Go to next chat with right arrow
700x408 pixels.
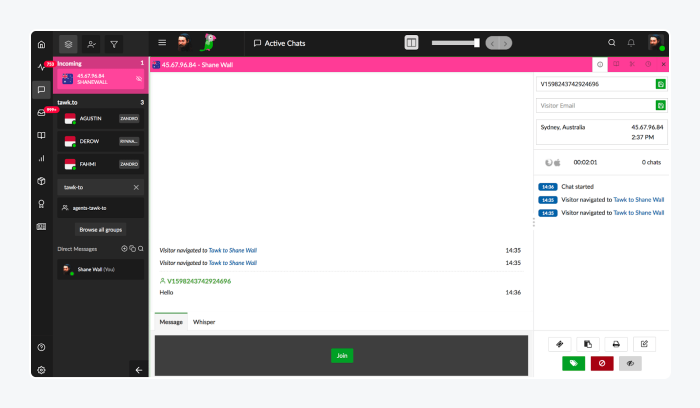click(505, 43)
